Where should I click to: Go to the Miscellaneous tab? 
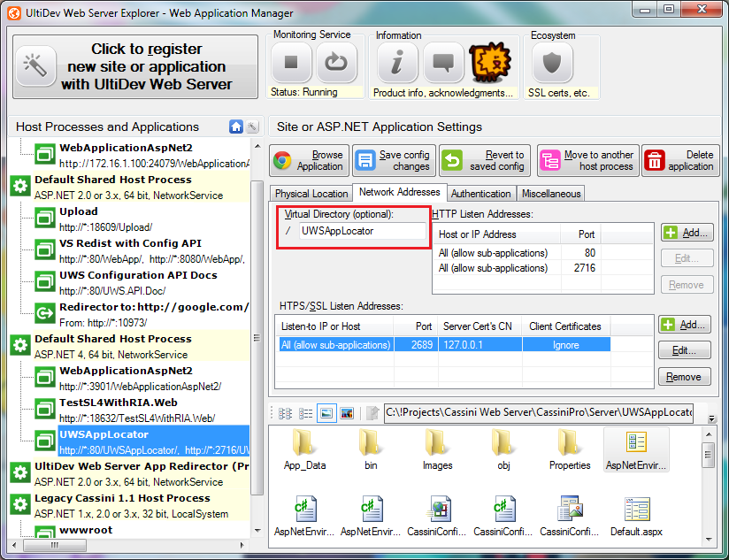pyautogui.click(x=551, y=194)
